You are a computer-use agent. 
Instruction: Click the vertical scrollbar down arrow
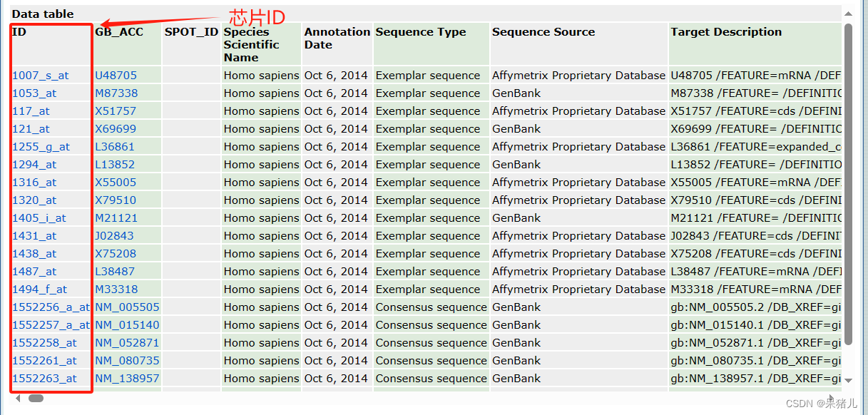(847, 380)
